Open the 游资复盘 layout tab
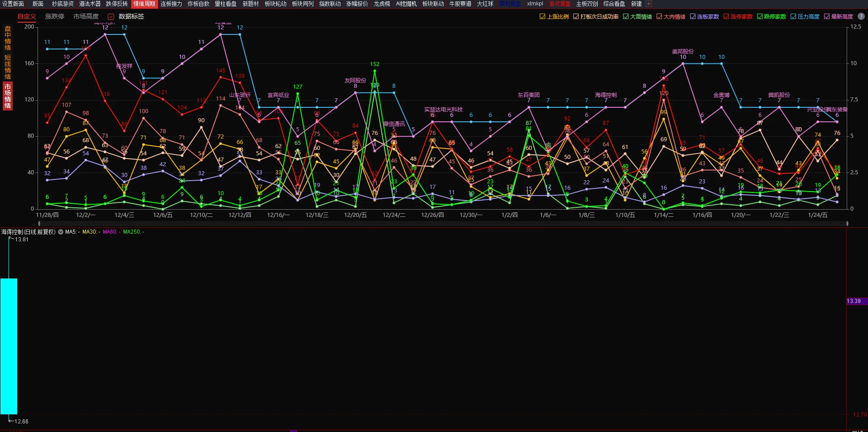The width and height of the screenshot is (868, 432). 560,4
